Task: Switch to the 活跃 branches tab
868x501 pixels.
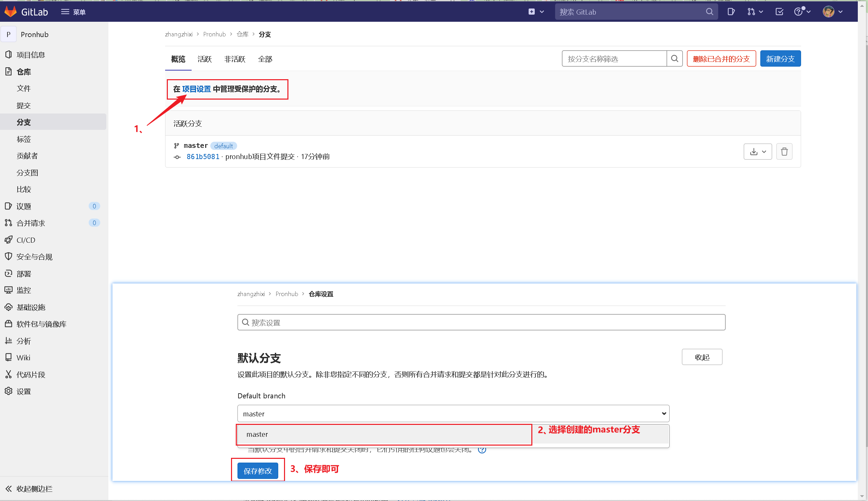Action: click(x=205, y=59)
